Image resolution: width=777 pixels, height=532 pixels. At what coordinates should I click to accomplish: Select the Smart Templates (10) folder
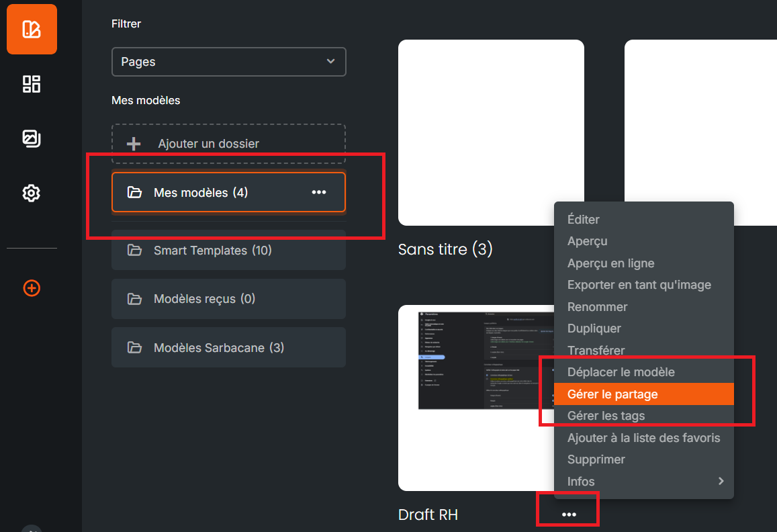point(228,250)
